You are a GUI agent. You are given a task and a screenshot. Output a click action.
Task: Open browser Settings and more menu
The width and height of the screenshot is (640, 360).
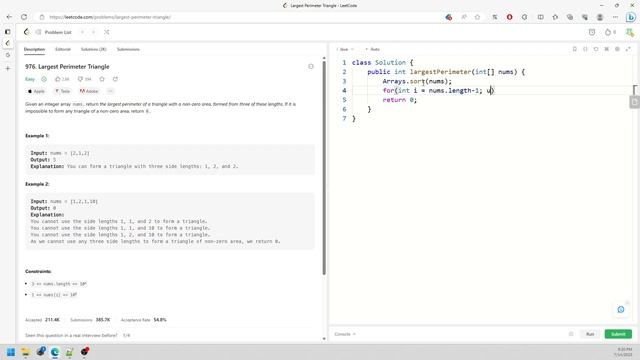tap(615, 17)
